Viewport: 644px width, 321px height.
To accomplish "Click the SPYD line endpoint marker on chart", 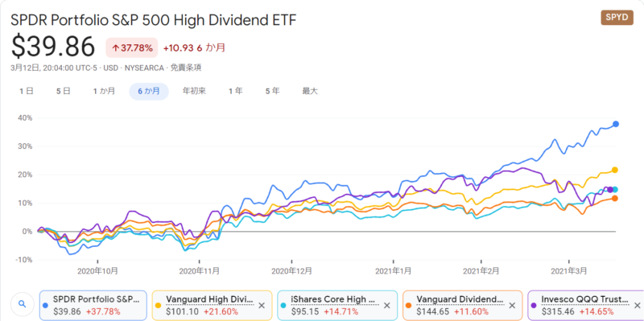I will coord(615,124).
